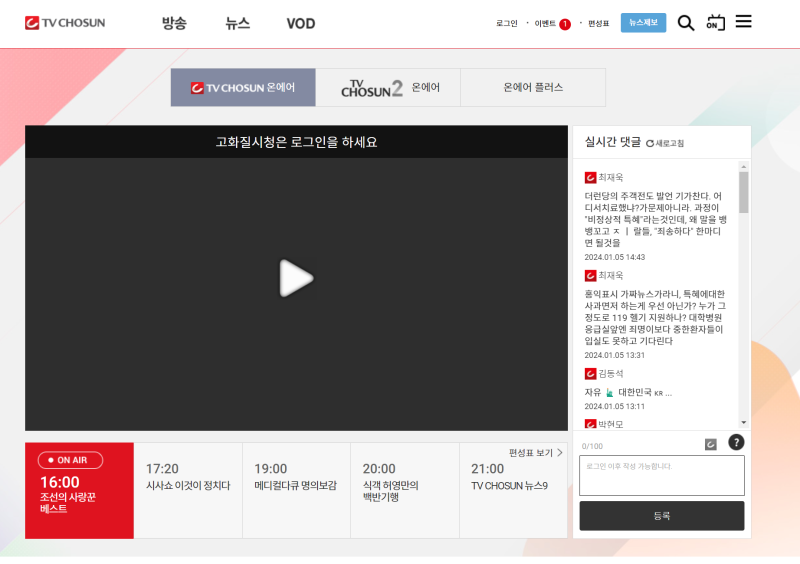Click the 고화질시청은 로그인을 하세요 banner
This screenshot has height=564, width=800.
[296, 142]
